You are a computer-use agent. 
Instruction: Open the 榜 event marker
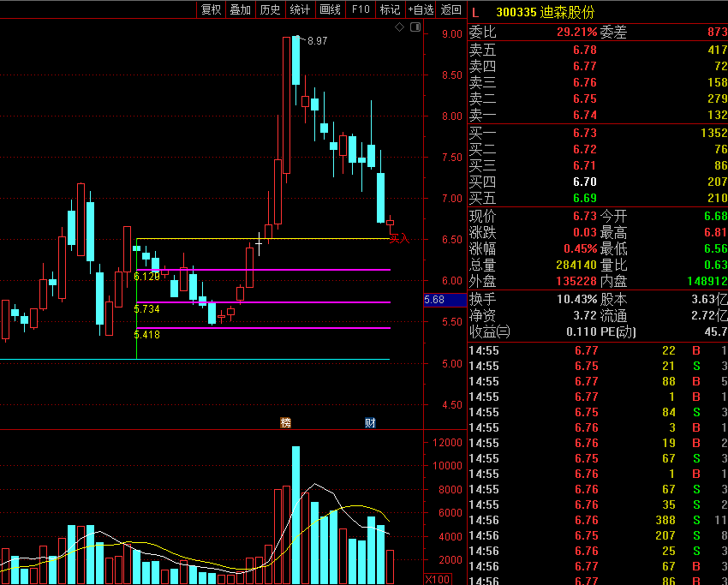point(285,422)
